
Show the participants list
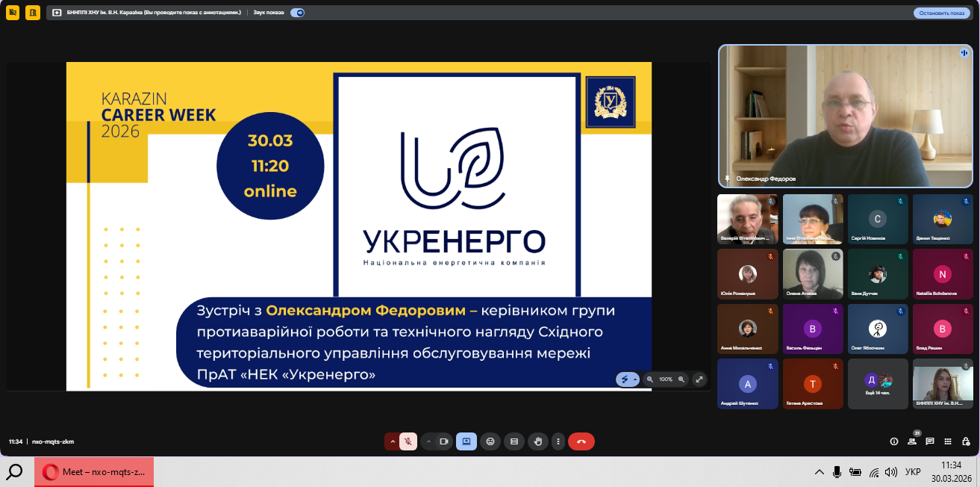pos(912,441)
